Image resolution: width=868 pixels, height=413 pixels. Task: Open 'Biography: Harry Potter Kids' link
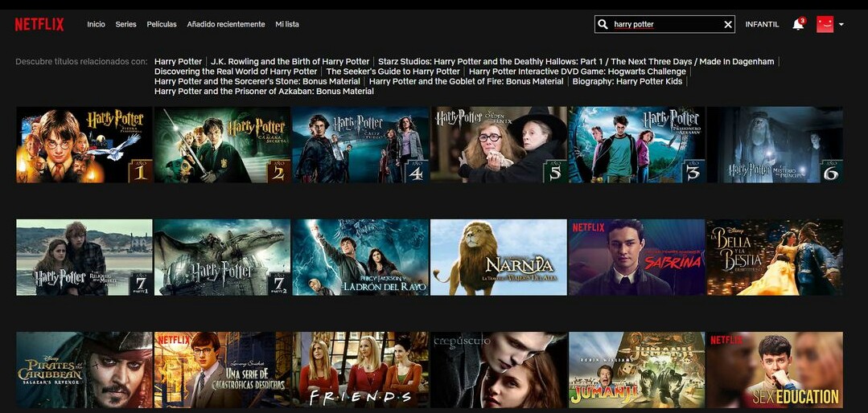coord(627,81)
